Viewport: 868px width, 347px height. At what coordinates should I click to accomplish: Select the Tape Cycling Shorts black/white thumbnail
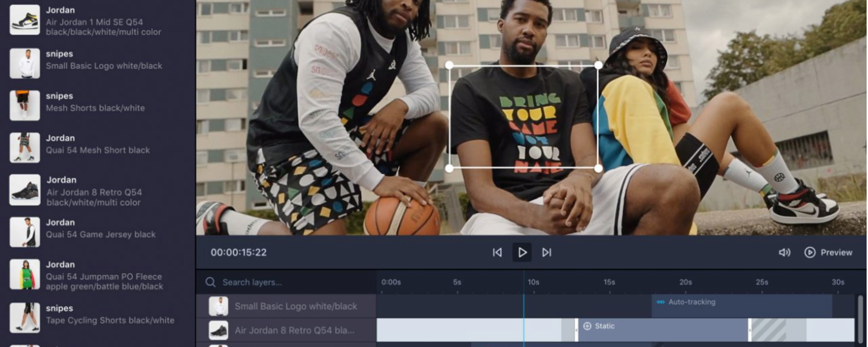[25, 318]
